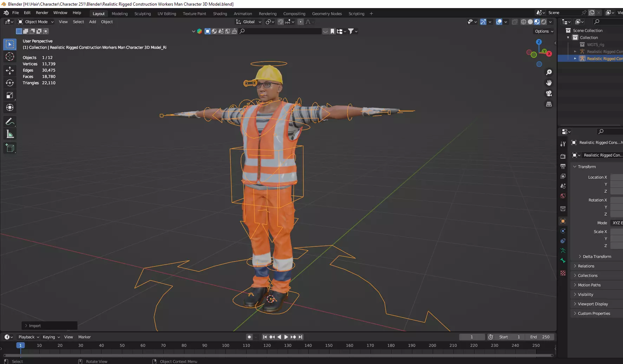Screen dimensions: 623x364
Task: Toggle pin scene to workspace
Action: tap(584, 13)
